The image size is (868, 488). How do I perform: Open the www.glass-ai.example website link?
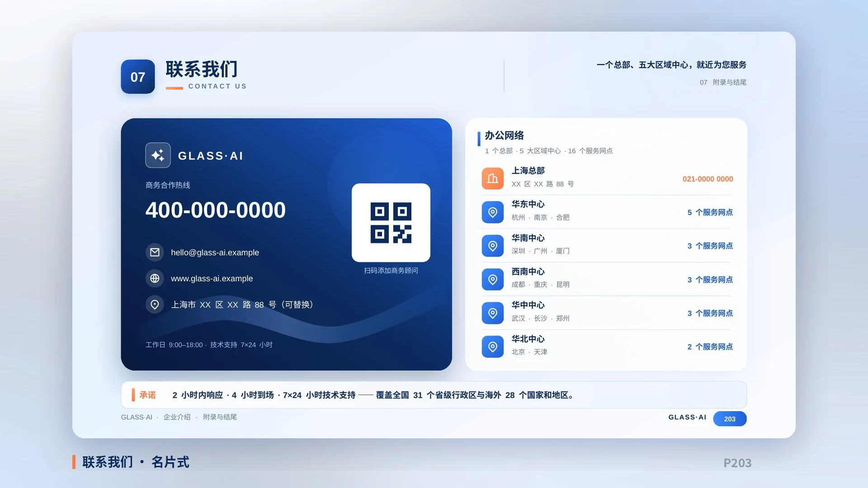pos(212,279)
